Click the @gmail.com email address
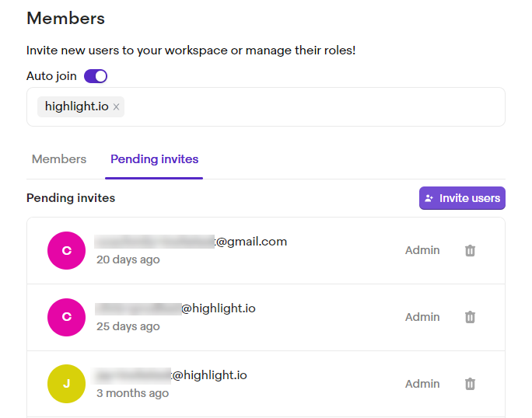The image size is (532, 418). pyautogui.click(x=191, y=242)
